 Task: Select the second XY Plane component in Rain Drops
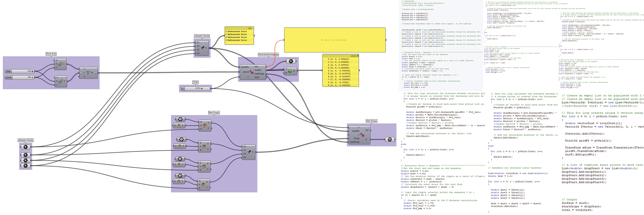180,146
